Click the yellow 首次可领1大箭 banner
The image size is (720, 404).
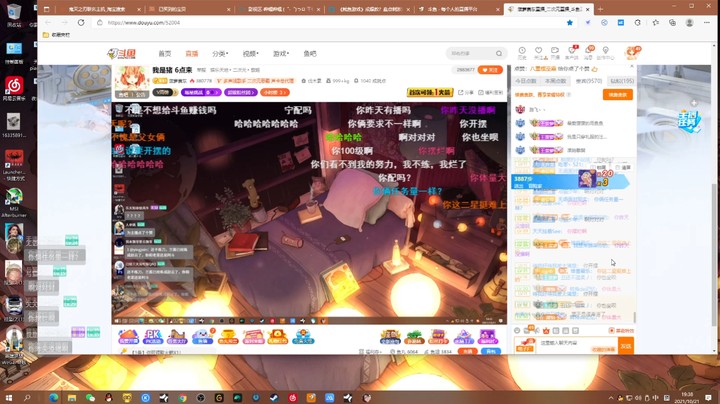point(430,92)
